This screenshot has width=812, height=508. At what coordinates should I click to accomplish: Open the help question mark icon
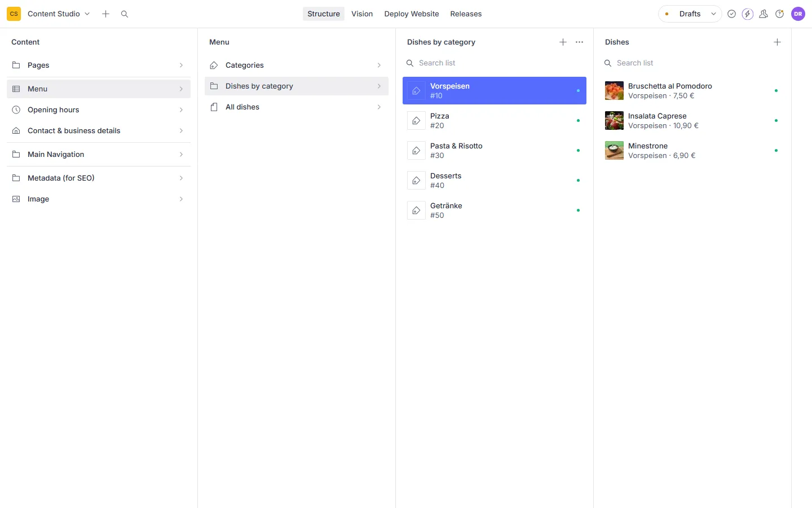(x=780, y=14)
